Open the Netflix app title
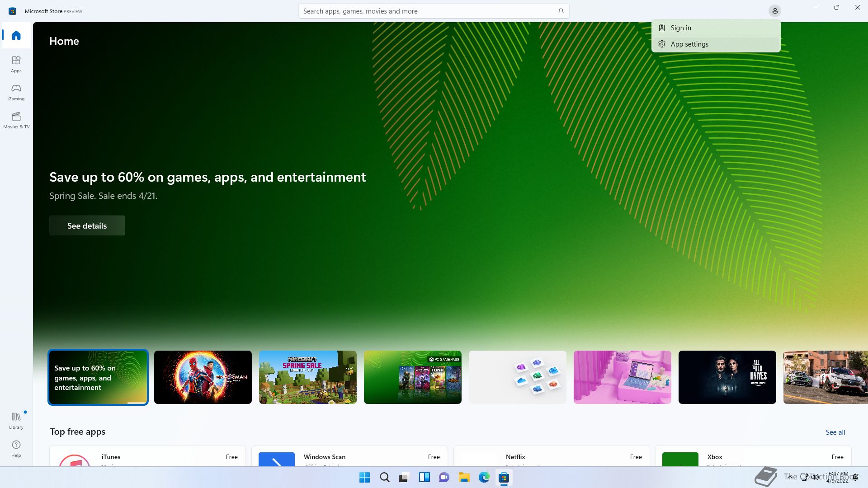 (x=515, y=457)
